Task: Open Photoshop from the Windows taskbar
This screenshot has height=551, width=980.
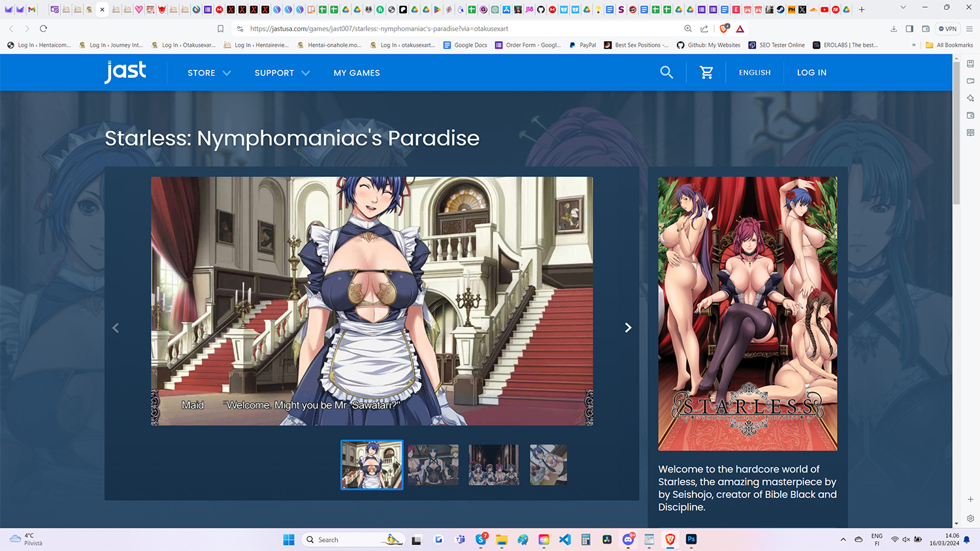Action: [x=691, y=539]
